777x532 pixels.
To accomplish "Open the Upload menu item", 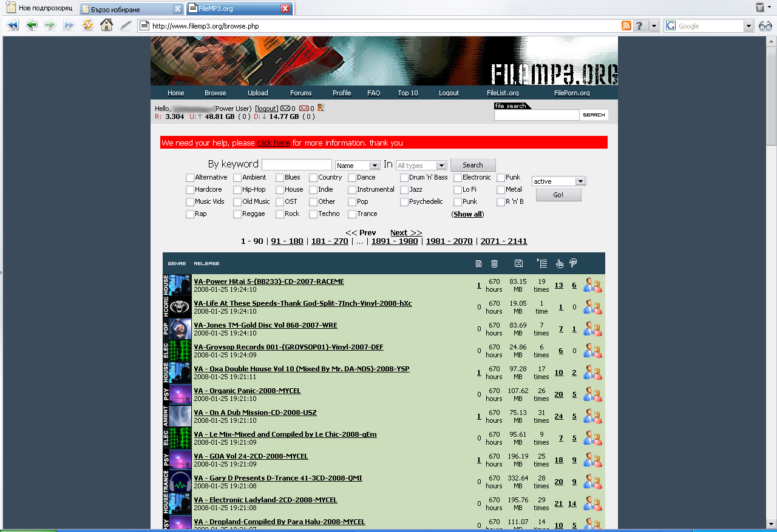I will coord(258,93).
